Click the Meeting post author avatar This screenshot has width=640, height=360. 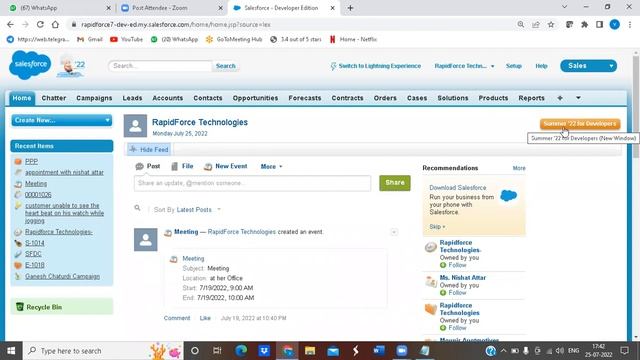pyautogui.click(x=146, y=240)
